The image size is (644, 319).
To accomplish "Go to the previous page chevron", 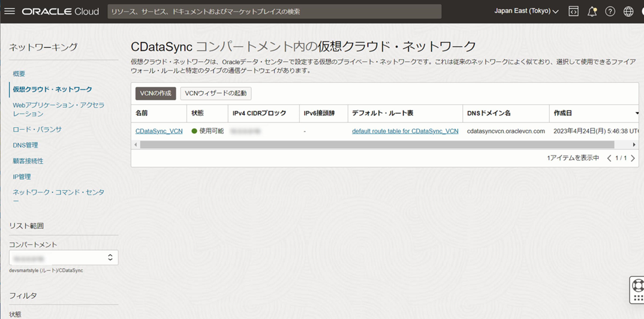I will pos(609,158).
